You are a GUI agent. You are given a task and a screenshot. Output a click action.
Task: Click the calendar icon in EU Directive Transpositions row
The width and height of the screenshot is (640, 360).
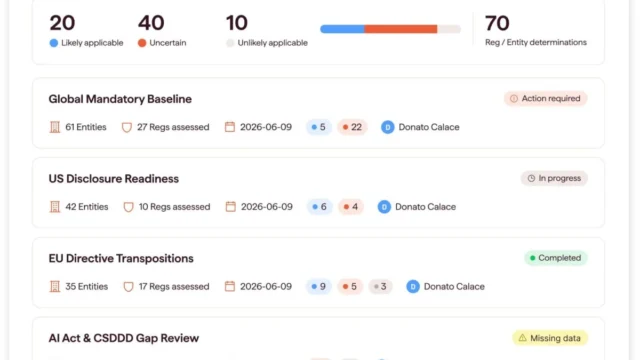click(230, 286)
